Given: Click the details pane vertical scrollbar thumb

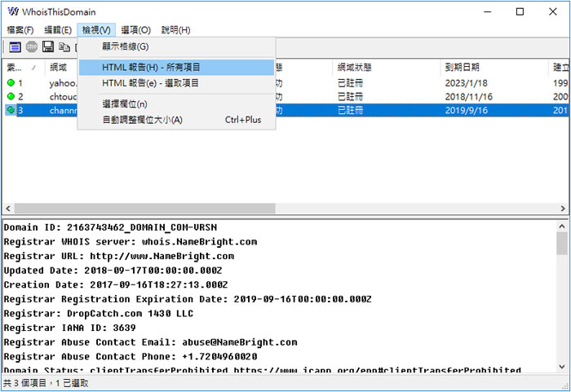Looking at the screenshot, I should 562,244.
